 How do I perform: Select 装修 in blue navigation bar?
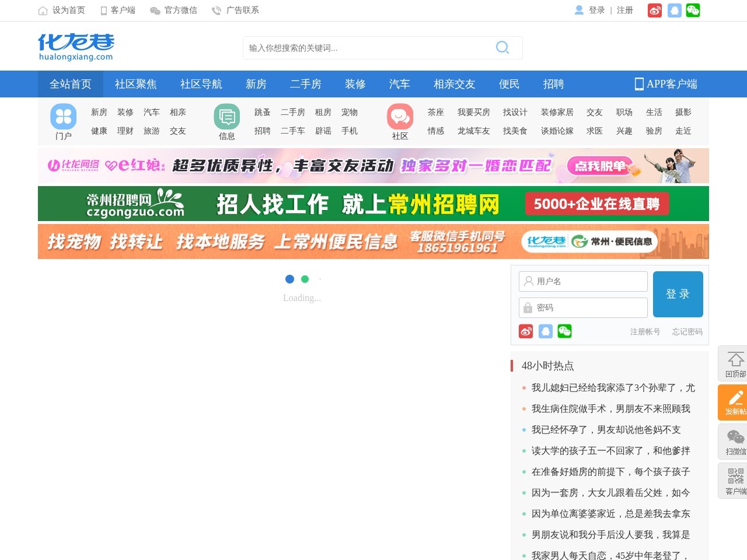point(355,84)
